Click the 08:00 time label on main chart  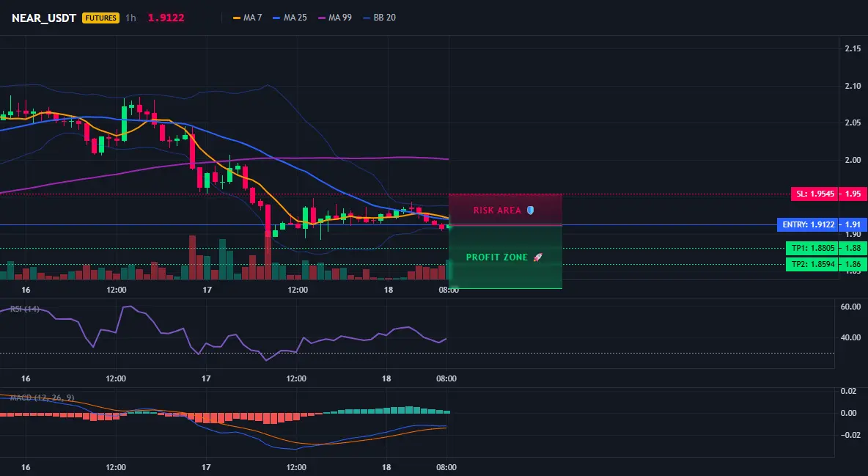click(x=449, y=290)
